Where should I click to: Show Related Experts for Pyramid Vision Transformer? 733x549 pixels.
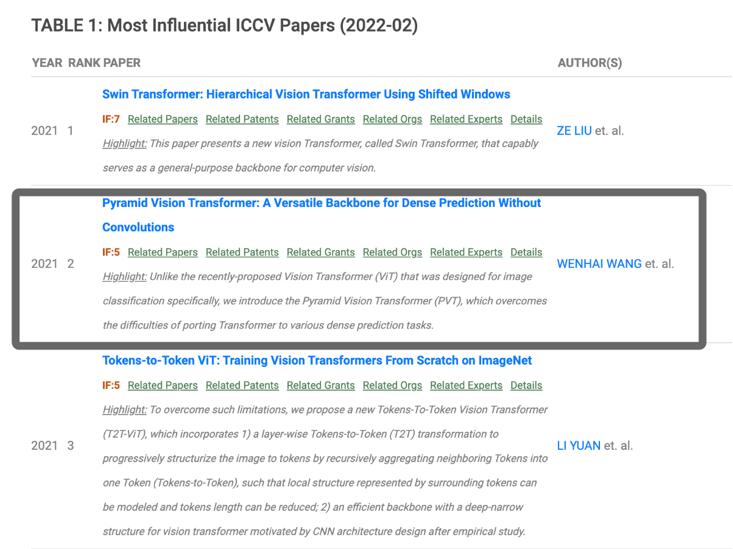466,252
